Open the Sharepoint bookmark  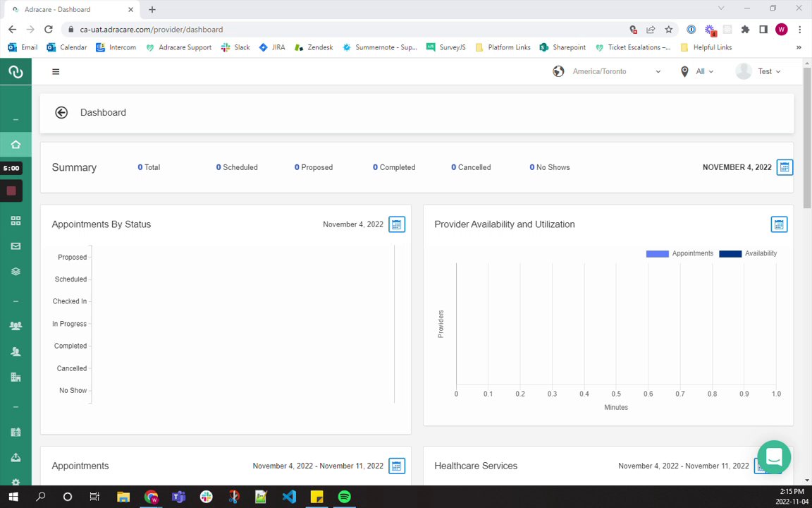click(x=563, y=47)
